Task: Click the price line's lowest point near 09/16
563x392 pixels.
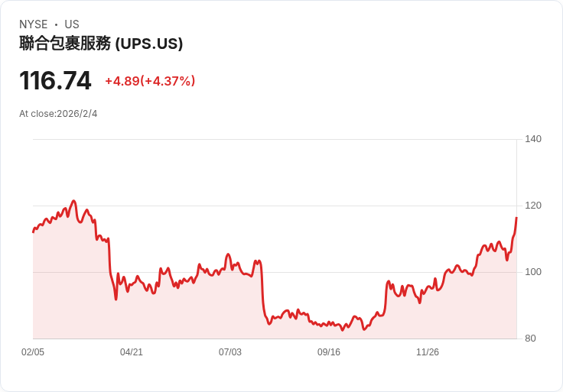Action: pos(343,329)
